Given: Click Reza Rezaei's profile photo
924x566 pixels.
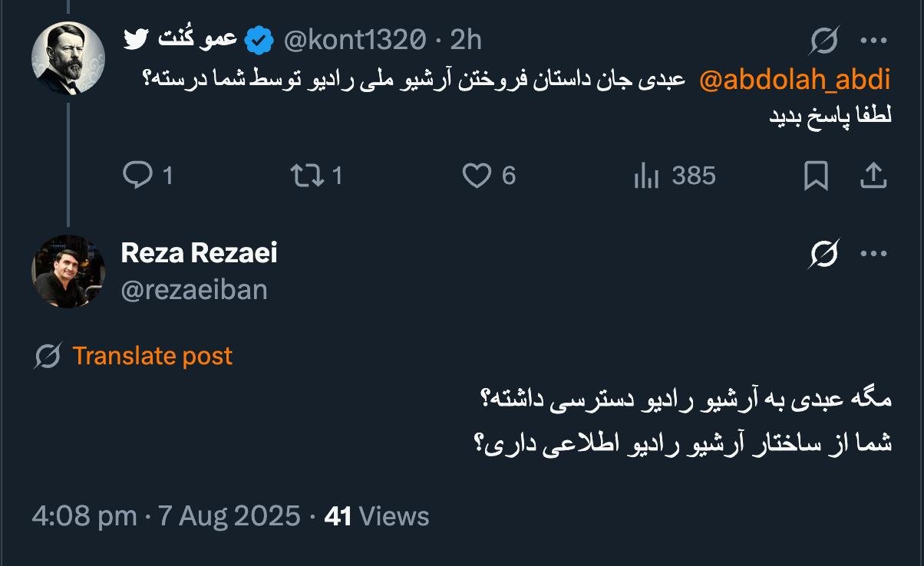Looking at the screenshot, I should click(68, 271).
